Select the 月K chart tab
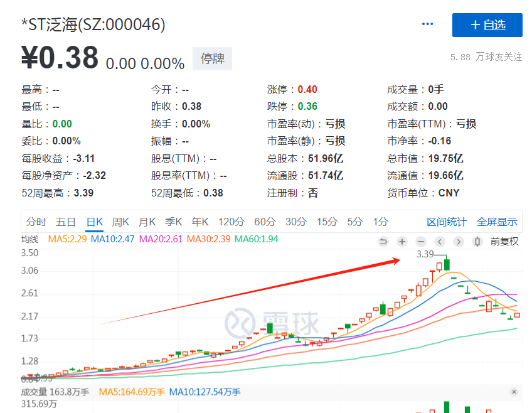The height and width of the screenshot is (413, 532). 147,222
